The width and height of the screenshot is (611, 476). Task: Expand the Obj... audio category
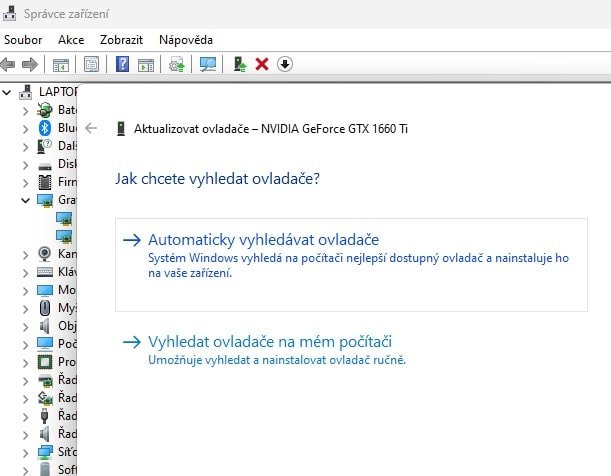tap(25, 327)
